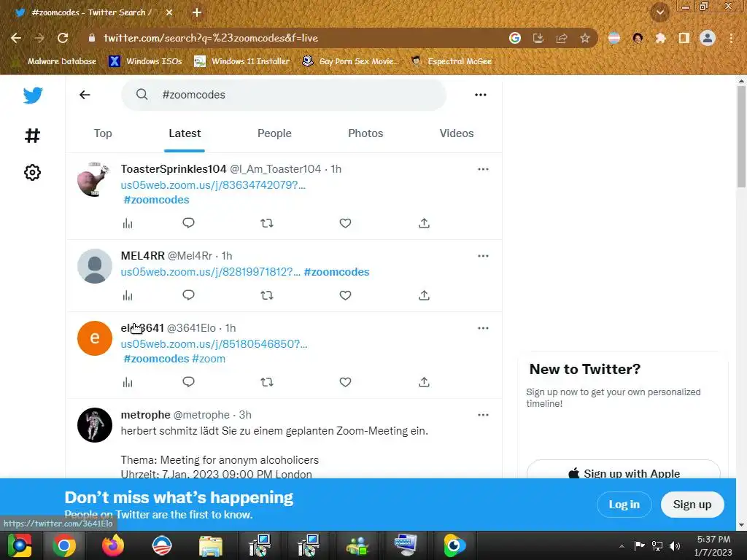
Task: Click the #zoomcodes search field
Action: (x=284, y=95)
